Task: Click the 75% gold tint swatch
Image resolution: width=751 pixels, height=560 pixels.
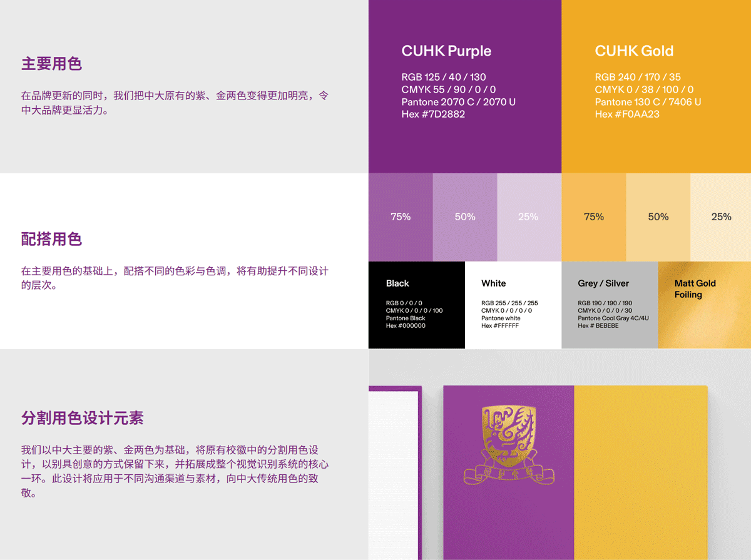Action: click(593, 216)
